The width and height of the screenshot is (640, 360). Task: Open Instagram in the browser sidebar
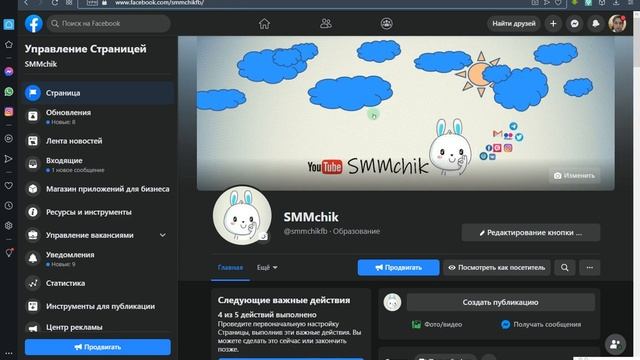9,111
